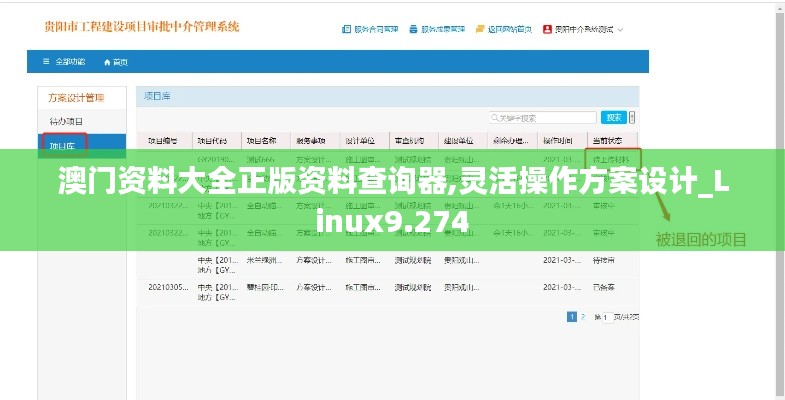
Task: Click the 服务合同管理 icon in header
Action: tap(346, 30)
